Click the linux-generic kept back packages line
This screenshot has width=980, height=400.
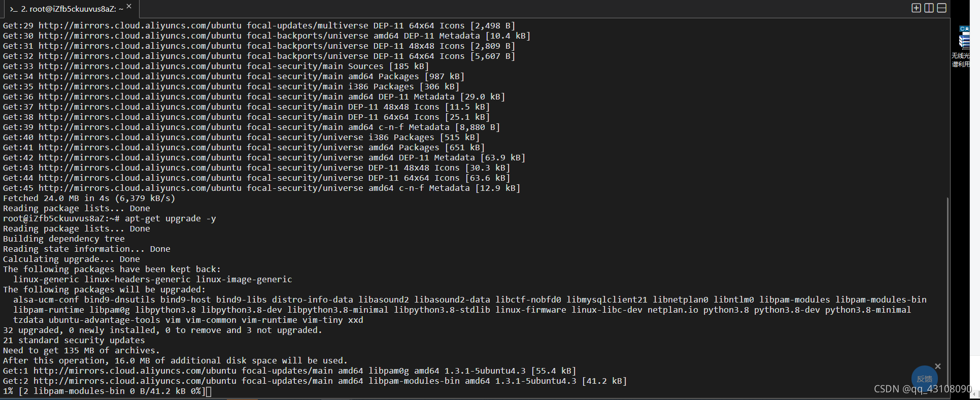coord(153,279)
